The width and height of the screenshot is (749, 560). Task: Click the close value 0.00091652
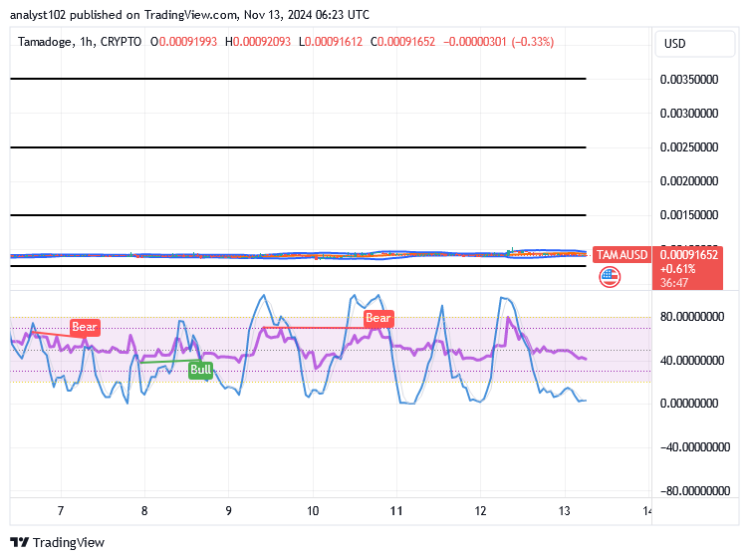click(406, 42)
